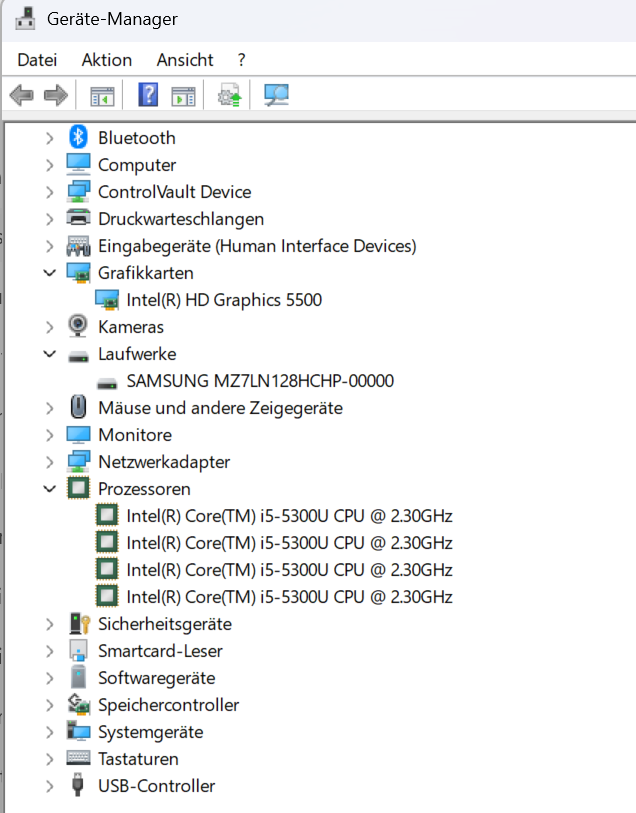Expand the Kameras node
The image size is (636, 813).
[x=49, y=327]
